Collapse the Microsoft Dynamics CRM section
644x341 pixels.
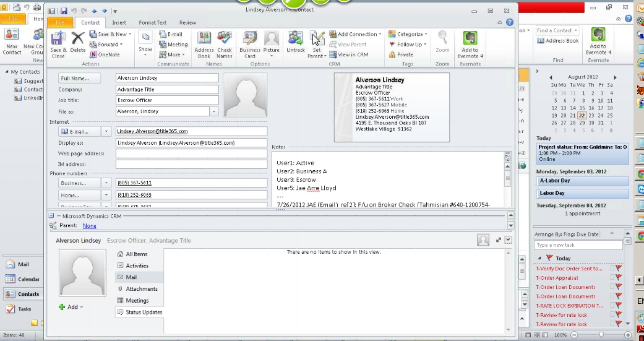51,216
